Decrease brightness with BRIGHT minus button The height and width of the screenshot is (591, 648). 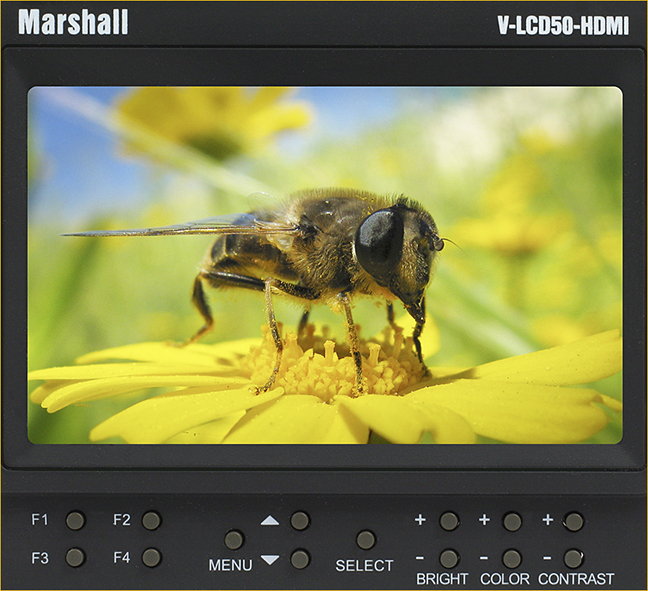(x=449, y=559)
